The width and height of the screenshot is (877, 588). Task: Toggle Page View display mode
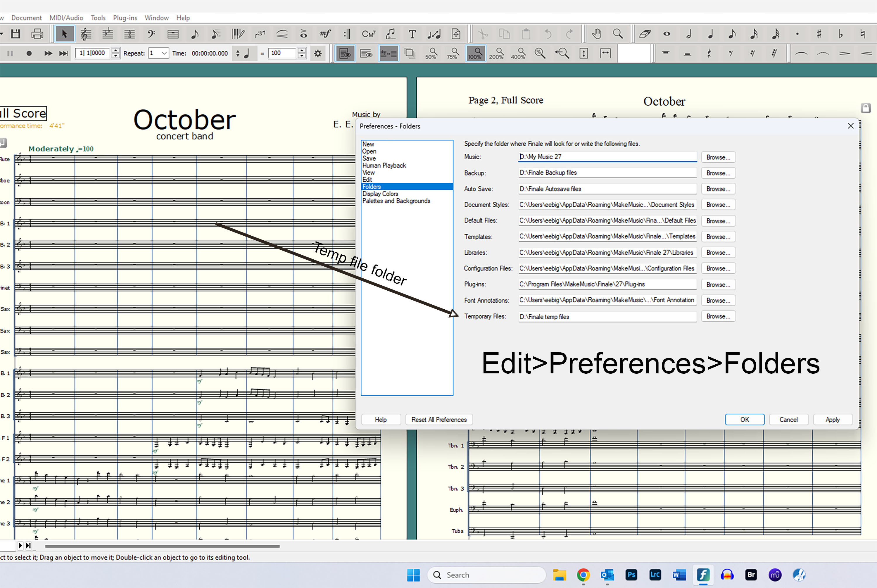(x=345, y=54)
